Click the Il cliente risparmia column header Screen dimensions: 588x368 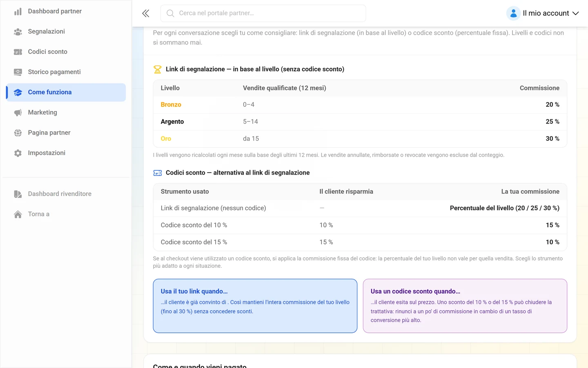(346, 191)
